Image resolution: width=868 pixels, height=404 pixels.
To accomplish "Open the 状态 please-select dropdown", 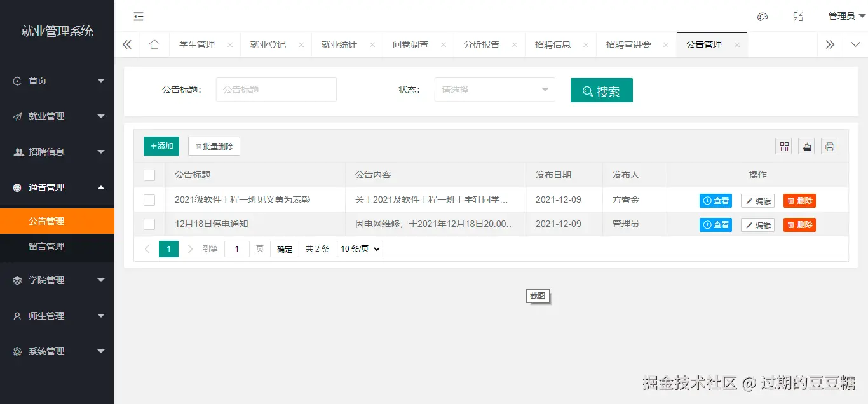I will (494, 90).
